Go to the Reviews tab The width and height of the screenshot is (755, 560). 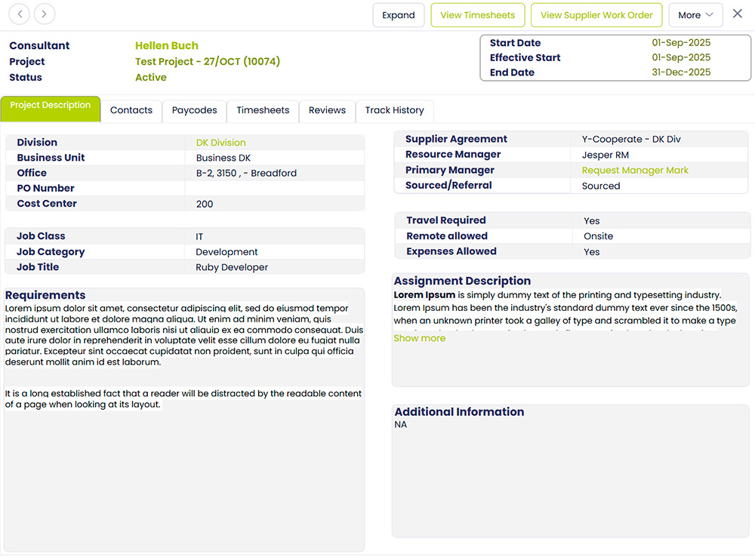coord(327,110)
